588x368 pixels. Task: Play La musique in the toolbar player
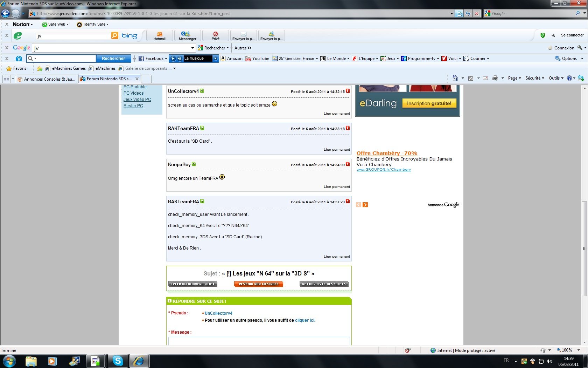173,59
